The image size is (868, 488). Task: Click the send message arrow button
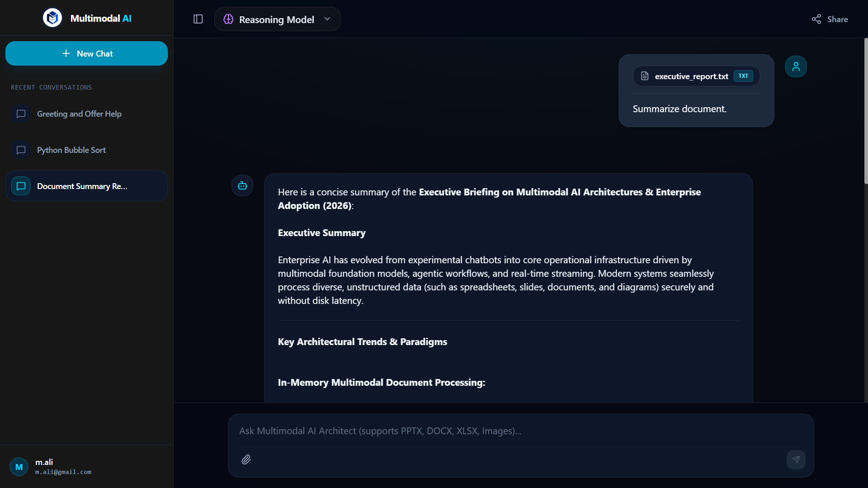click(796, 460)
